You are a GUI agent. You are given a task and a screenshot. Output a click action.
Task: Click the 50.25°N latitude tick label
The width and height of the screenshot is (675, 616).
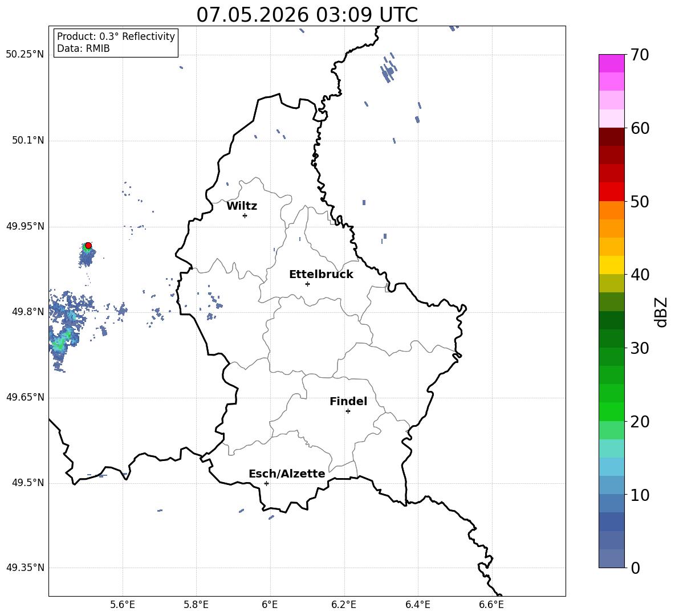pos(25,55)
